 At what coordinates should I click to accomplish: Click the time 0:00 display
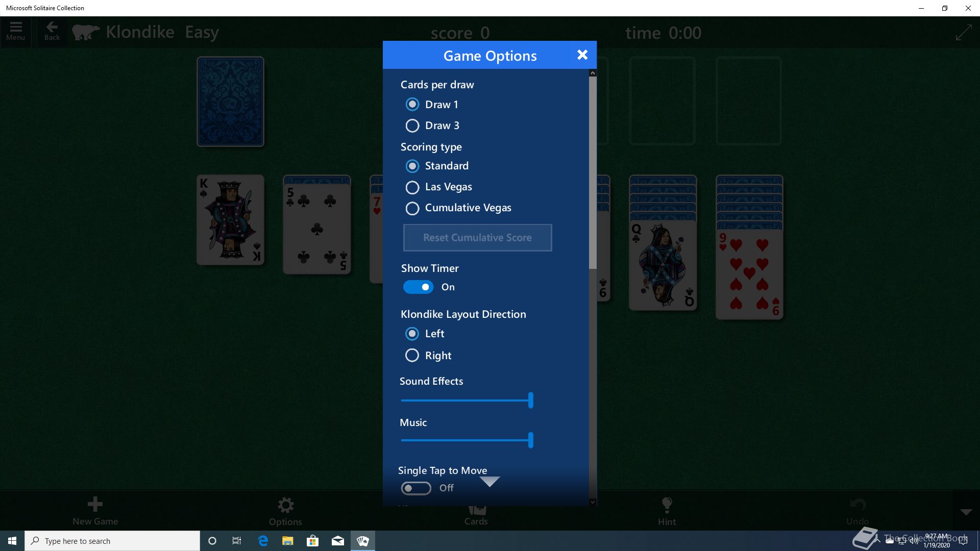coord(663,33)
